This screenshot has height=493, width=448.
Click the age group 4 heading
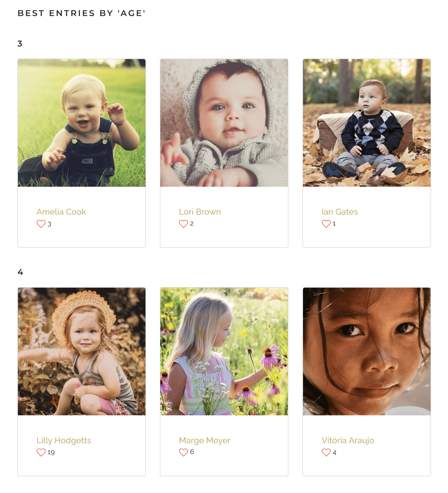tap(20, 272)
